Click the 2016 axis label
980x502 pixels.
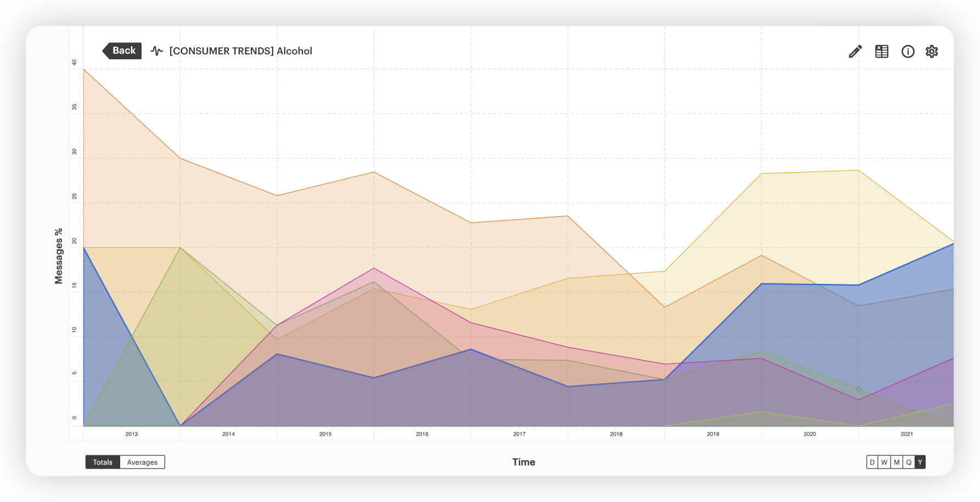point(422,434)
